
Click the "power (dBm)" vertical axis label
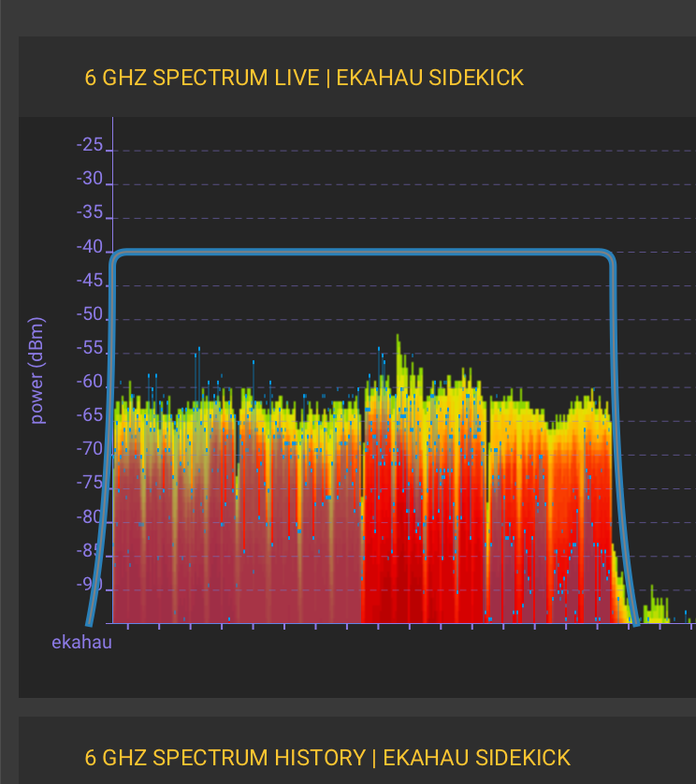pyautogui.click(x=37, y=370)
